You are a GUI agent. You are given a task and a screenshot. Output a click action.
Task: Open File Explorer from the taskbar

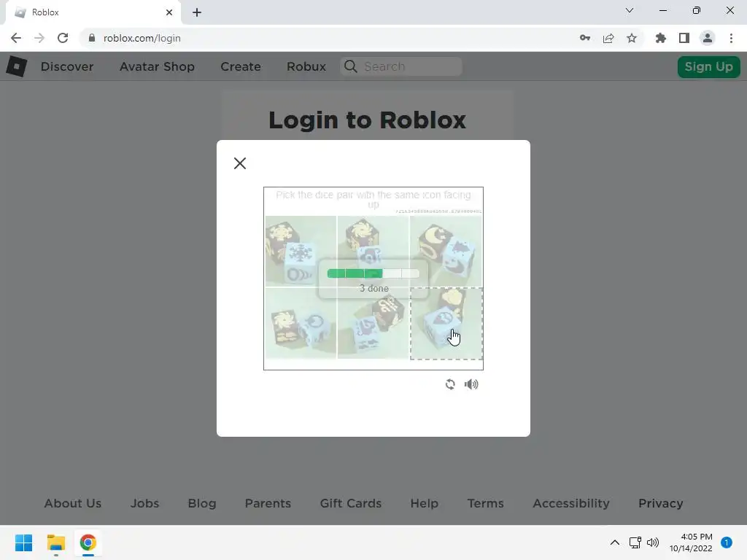click(55, 542)
